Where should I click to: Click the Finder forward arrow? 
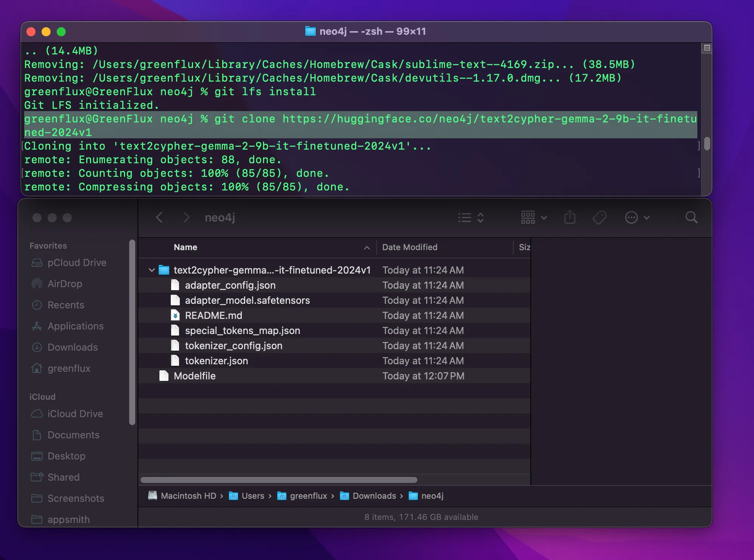point(186,217)
